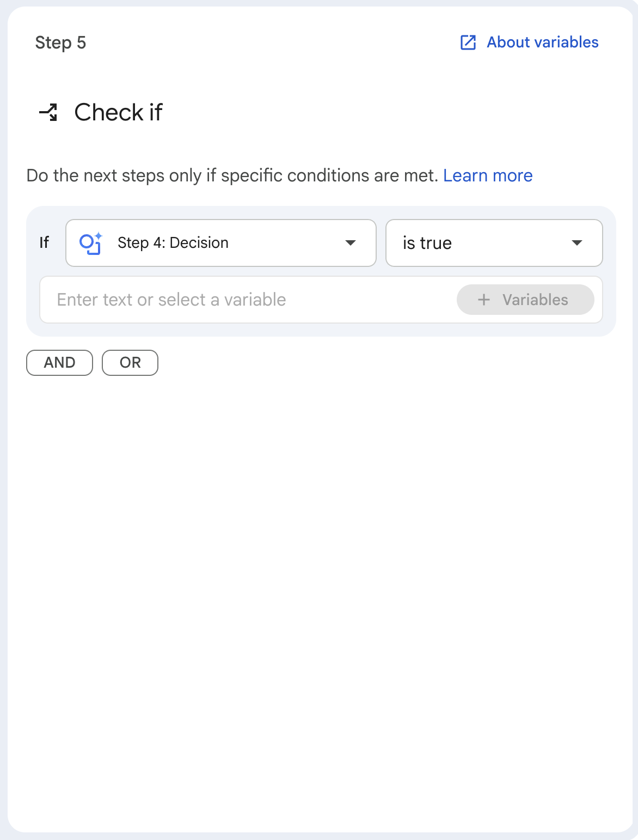Click the plus icon on the Variables button

point(484,300)
